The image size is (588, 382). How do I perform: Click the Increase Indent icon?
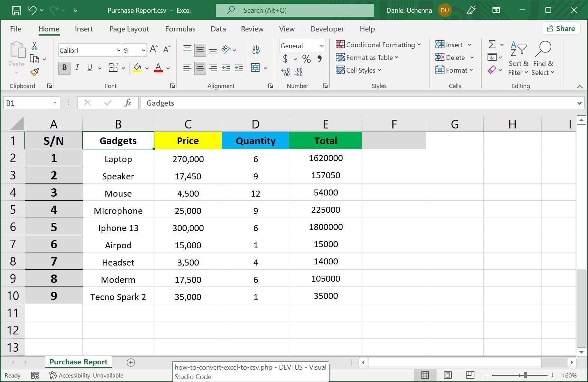click(239, 68)
